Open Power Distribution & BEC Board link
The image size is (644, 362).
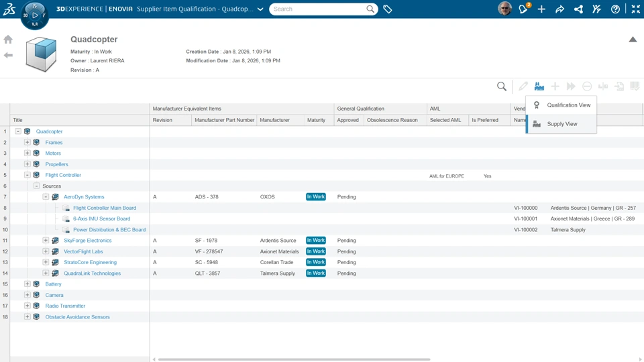[x=109, y=230]
